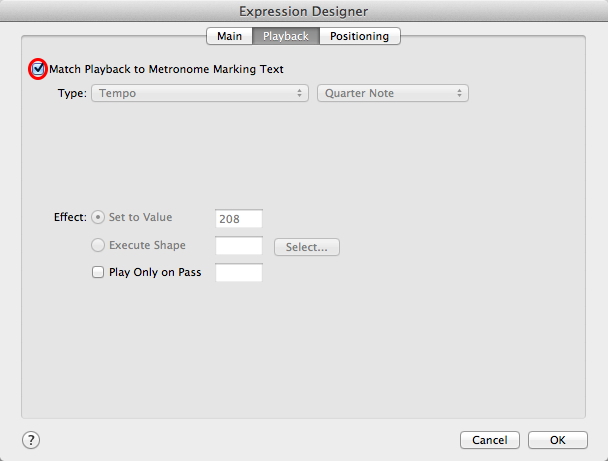Screen dimensions: 608x461
Task: Enable the Play Only on Pass checkbox
Action: point(98,272)
